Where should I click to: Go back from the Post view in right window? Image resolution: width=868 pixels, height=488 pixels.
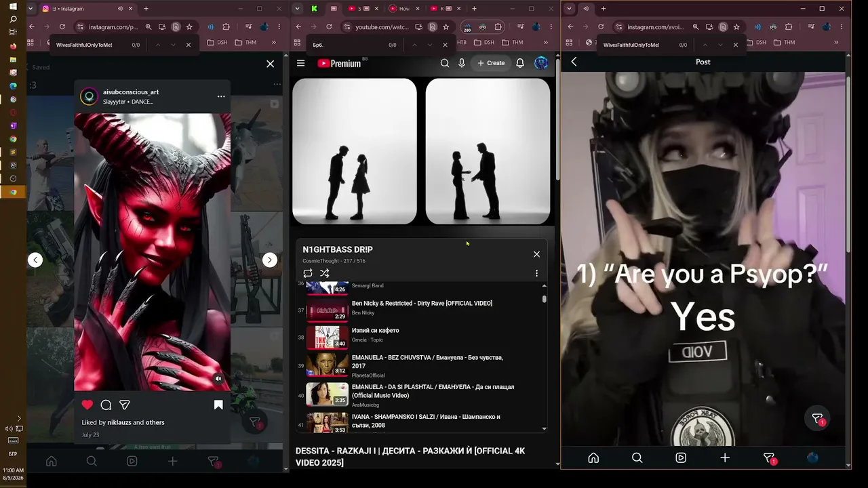pos(574,62)
